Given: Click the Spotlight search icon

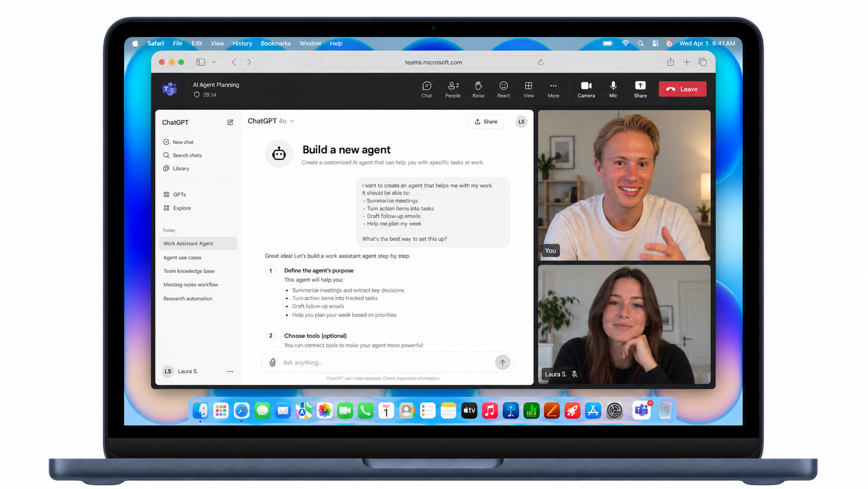Looking at the screenshot, I should [641, 44].
